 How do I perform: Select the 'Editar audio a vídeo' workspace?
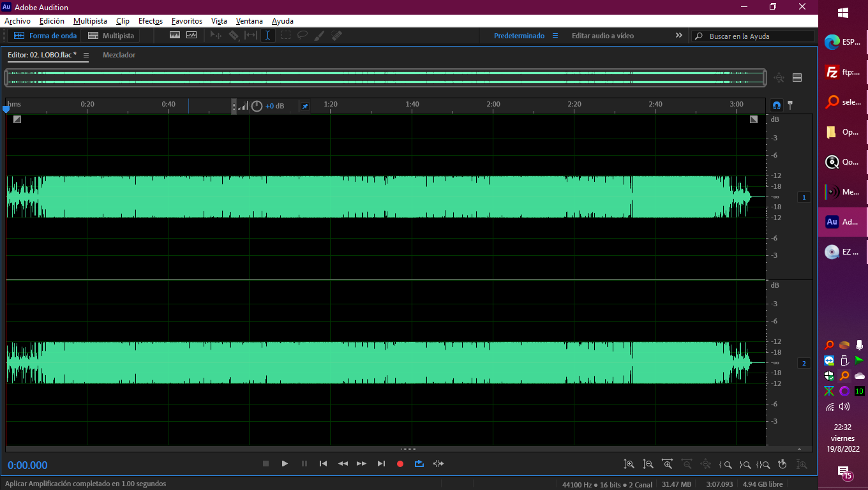(x=602, y=36)
